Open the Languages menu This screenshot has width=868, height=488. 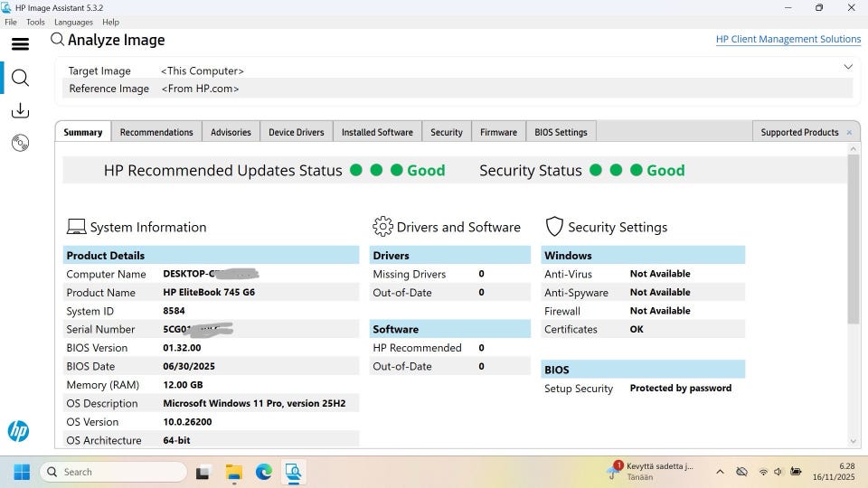tap(73, 22)
